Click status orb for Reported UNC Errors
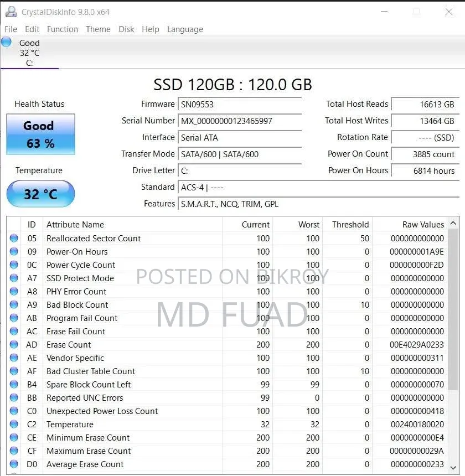The width and height of the screenshot is (465, 476). coord(14,397)
